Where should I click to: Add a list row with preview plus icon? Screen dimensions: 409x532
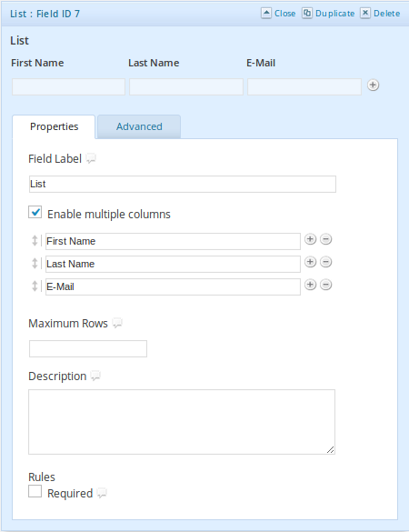(x=373, y=85)
